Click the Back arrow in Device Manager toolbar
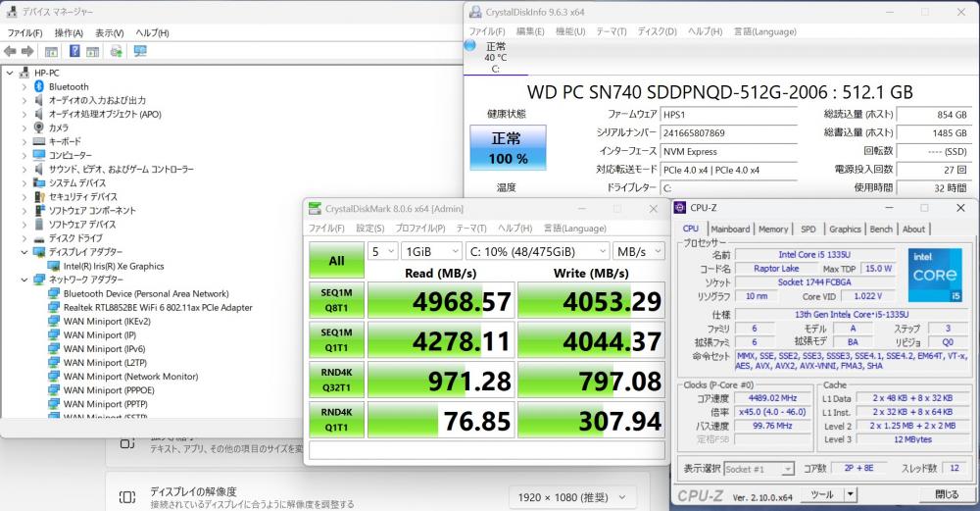This screenshot has height=511, width=980. [x=10, y=51]
